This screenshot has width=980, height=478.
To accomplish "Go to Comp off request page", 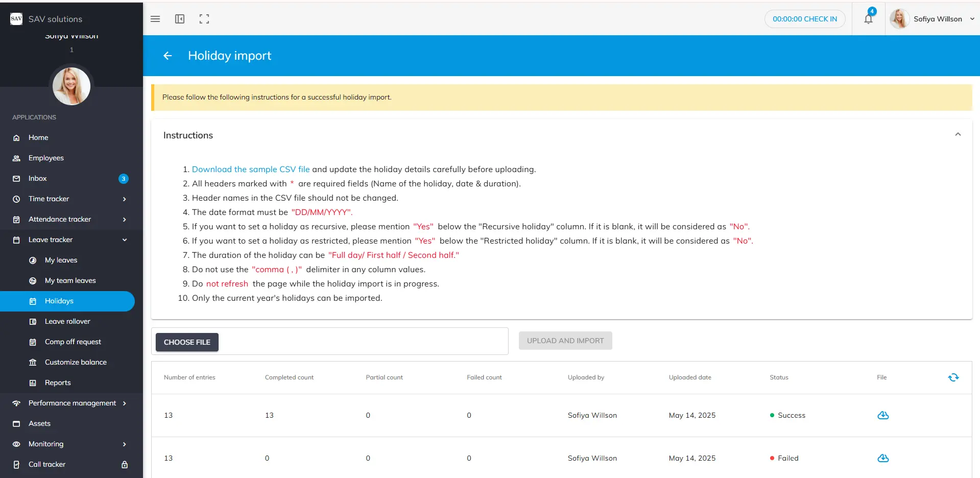I will (73, 342).
